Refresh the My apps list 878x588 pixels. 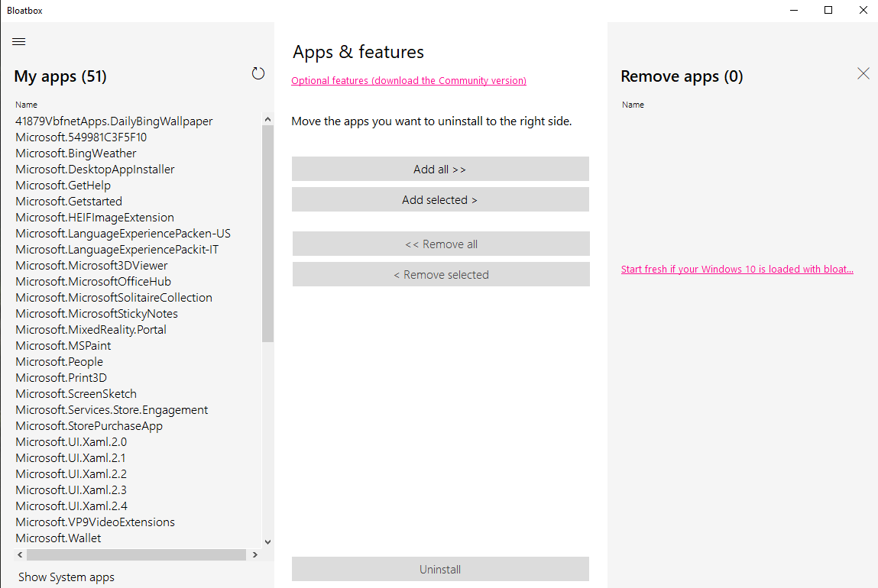[x=258, y=73]
